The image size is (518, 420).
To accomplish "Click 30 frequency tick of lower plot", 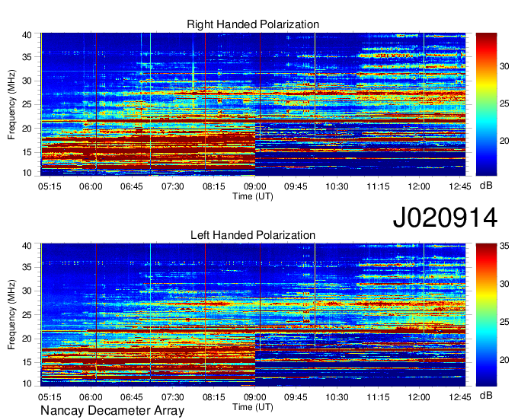I will (27, 291).
